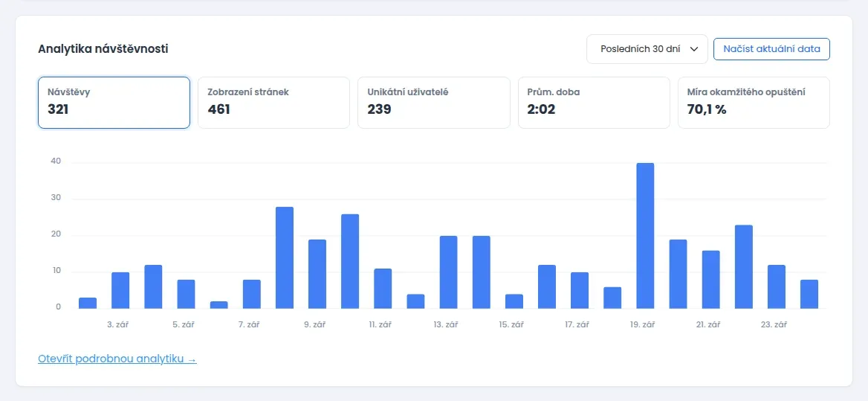Switch to the Zobrazení stránek metric card
Image resolution: width=868 pixels, height=401 pixels.
[x=274, y=103]
